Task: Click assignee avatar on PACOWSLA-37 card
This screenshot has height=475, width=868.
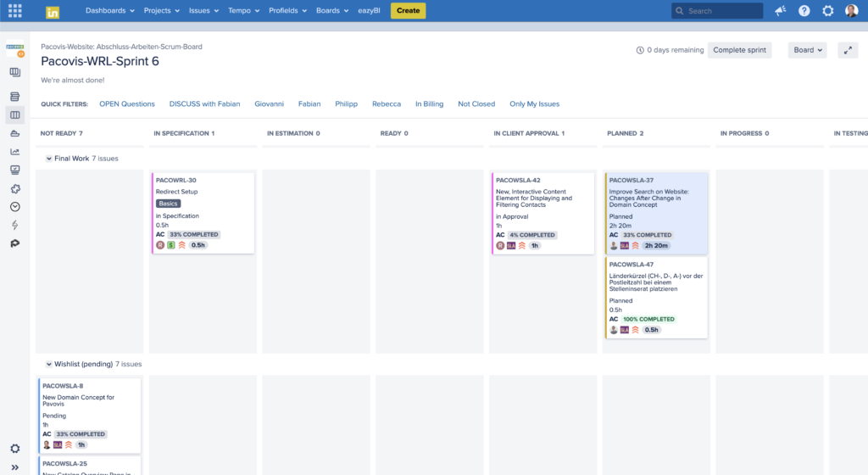Action: [x=614, y=245]
